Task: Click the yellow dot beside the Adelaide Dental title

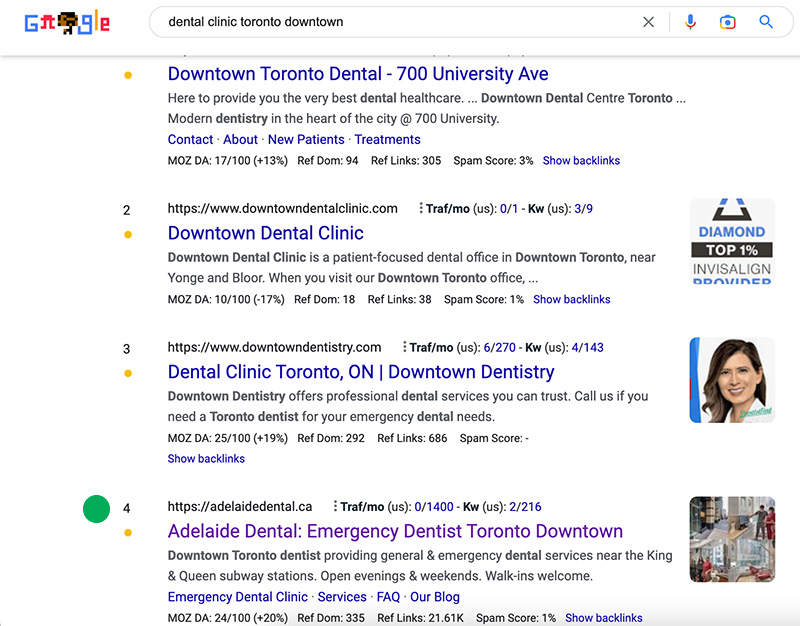Action: point(128,533)
